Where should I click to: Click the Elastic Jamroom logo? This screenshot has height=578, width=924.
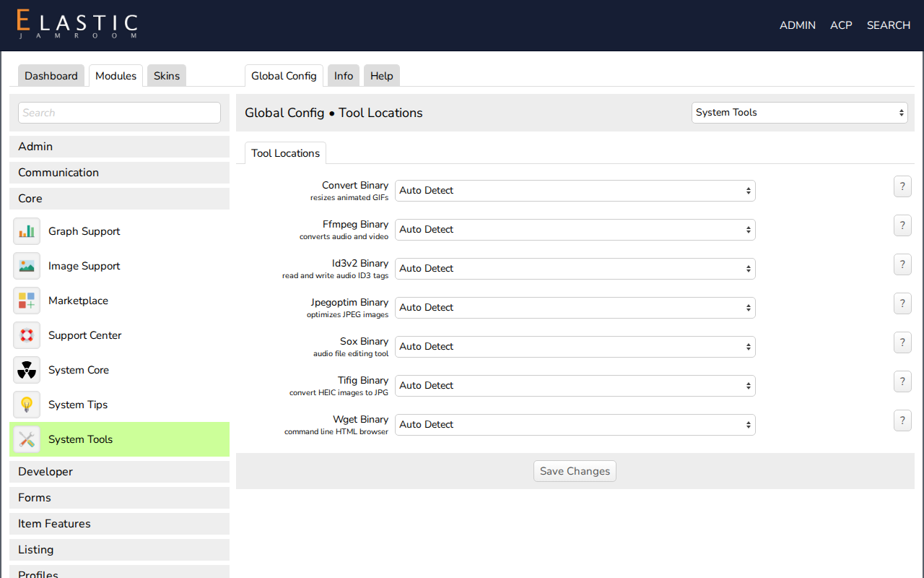77,25
